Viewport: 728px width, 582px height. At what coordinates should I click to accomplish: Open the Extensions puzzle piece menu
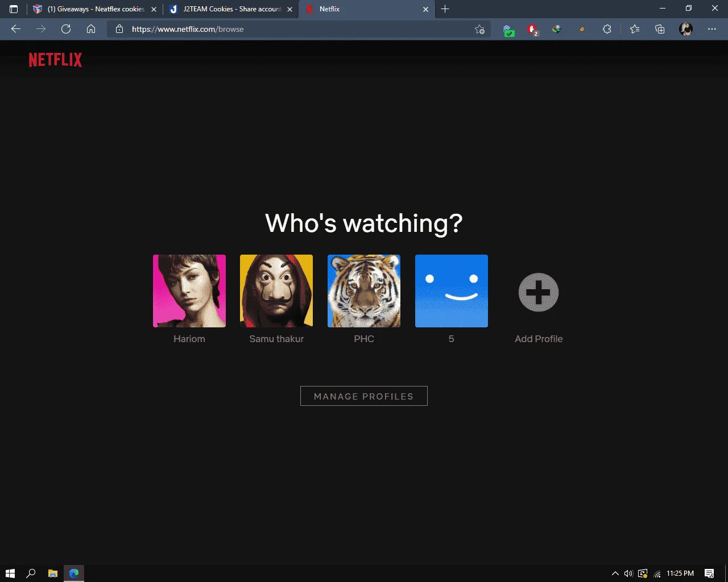click(x=607, y=29)
